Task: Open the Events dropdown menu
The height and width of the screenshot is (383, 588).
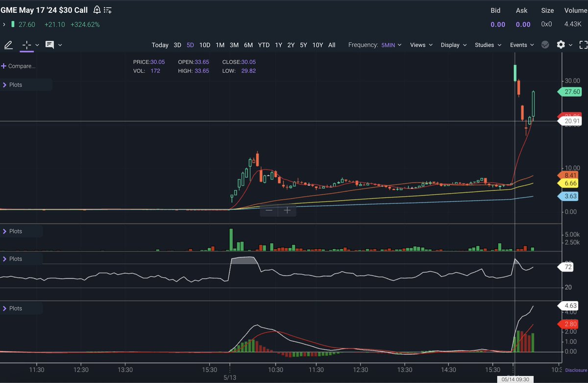Action: click(x=522, y=45)
